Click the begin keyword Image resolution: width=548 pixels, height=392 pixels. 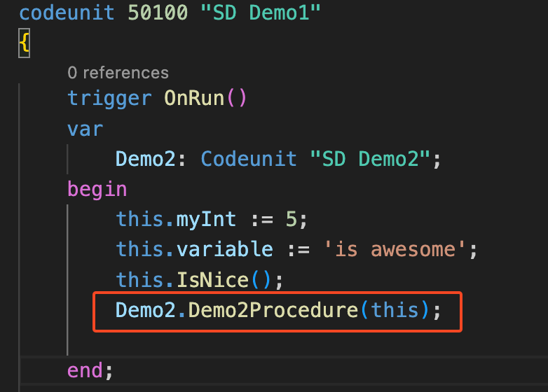click(97, 189)
